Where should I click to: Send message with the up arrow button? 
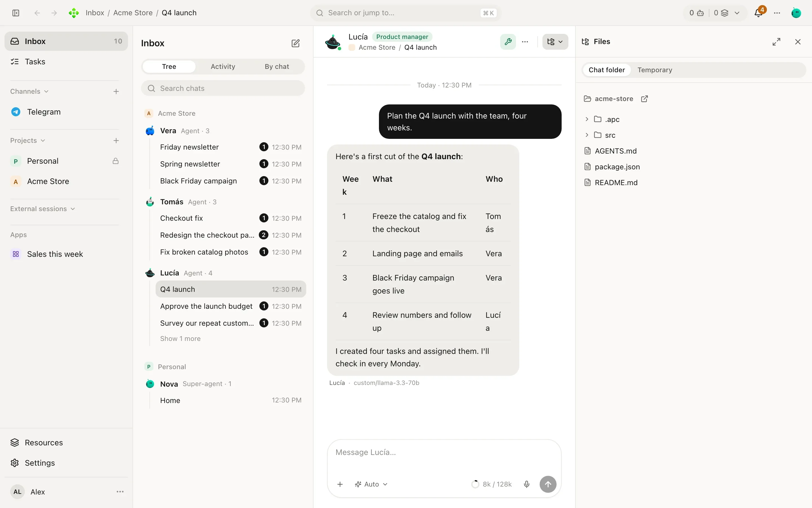(548, 484)
